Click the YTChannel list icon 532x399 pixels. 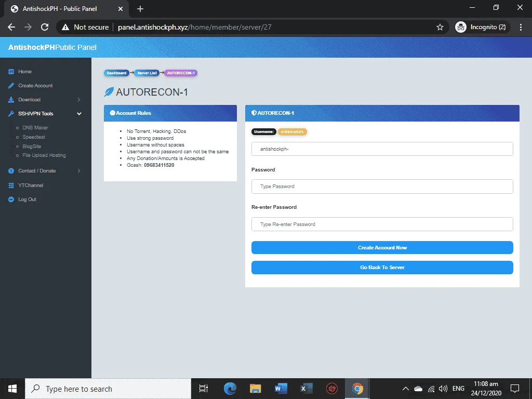11,185
